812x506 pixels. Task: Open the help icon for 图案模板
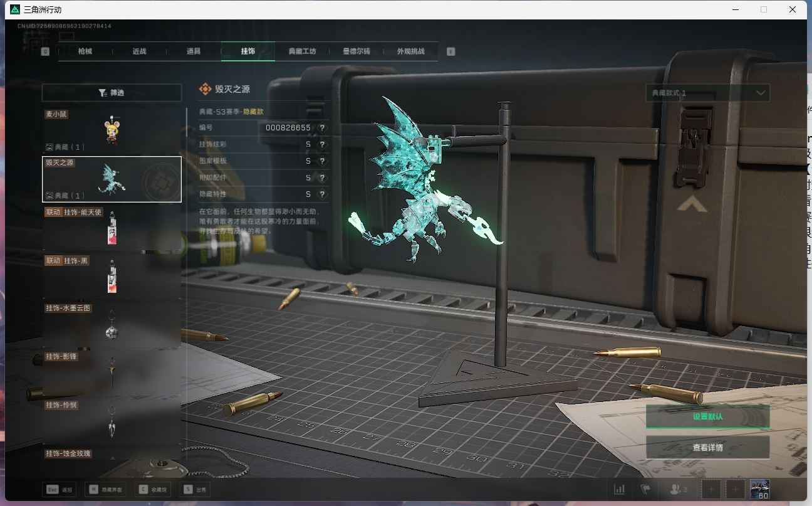tap(322, 162)
